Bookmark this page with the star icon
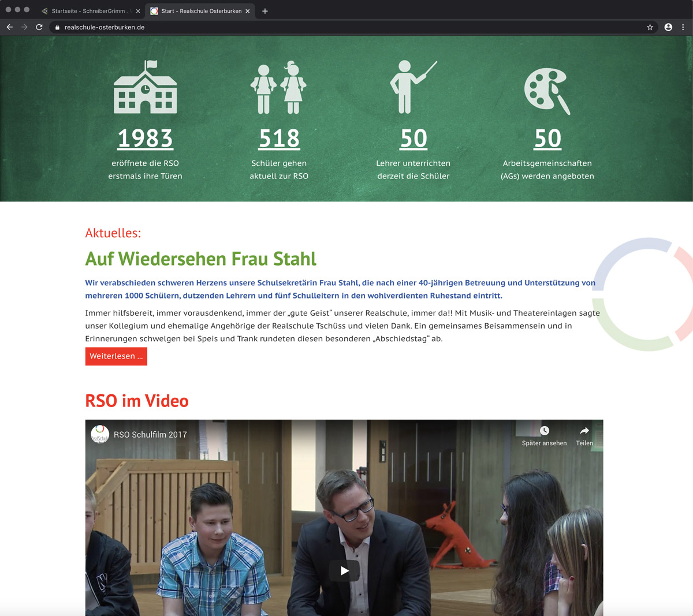 click(x=650, y=27)
